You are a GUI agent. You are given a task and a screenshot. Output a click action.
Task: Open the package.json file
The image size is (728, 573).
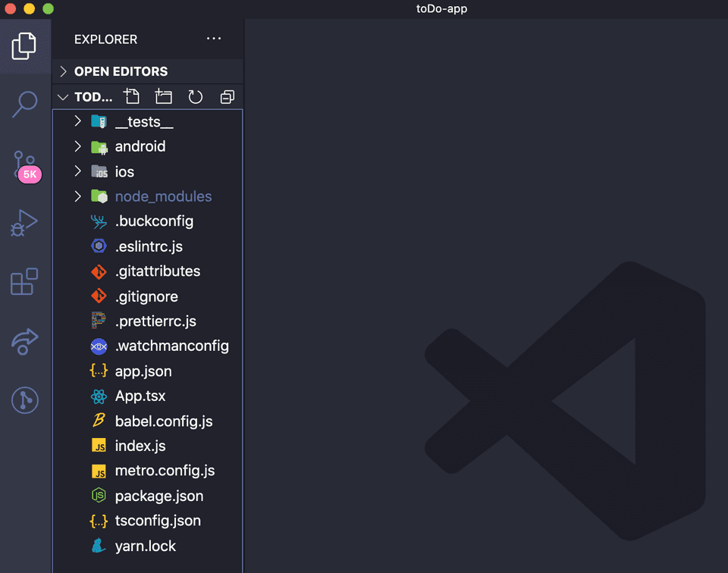[158, 496]
